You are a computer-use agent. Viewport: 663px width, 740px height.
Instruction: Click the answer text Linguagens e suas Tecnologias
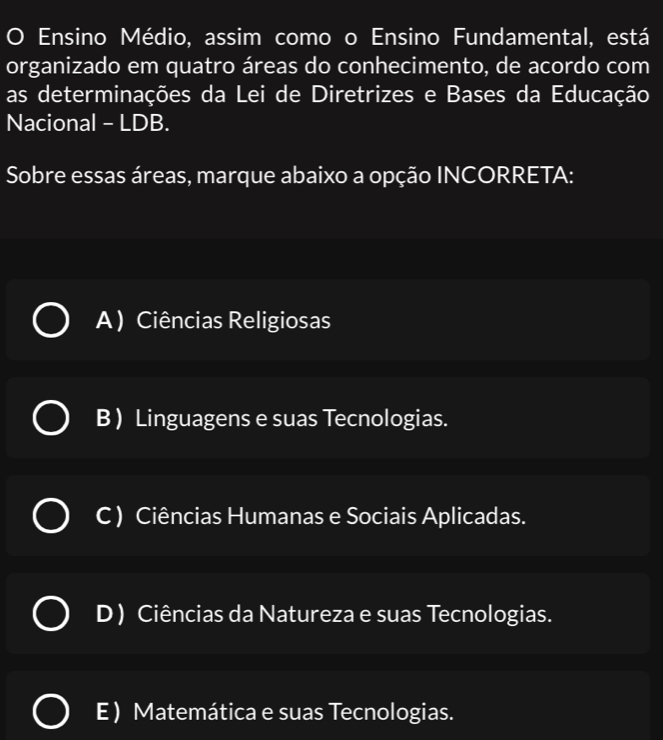pos(292,419)
